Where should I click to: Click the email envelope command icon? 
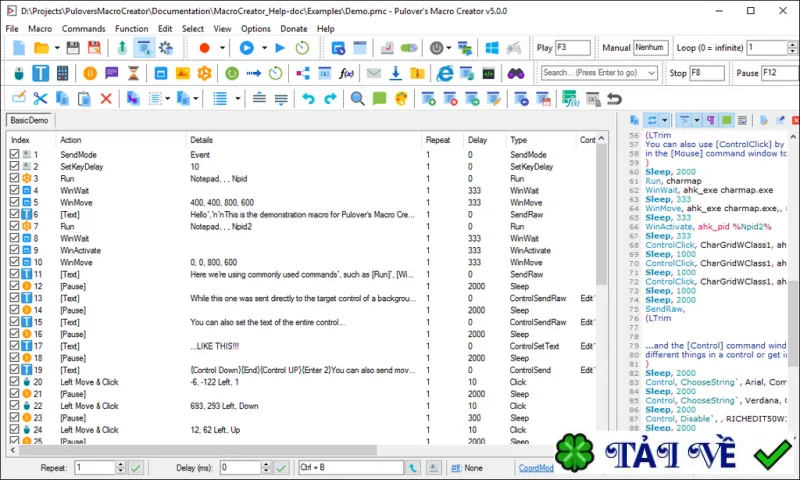coord(373,73)
